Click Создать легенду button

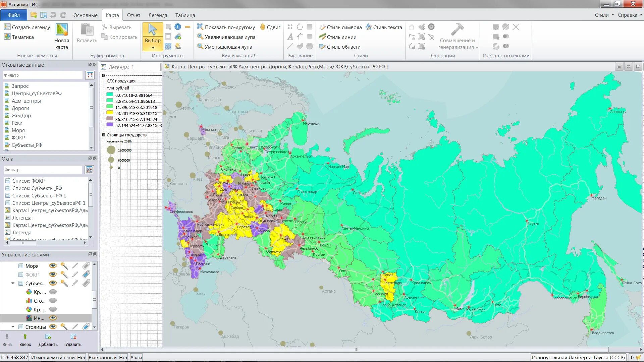27,27
